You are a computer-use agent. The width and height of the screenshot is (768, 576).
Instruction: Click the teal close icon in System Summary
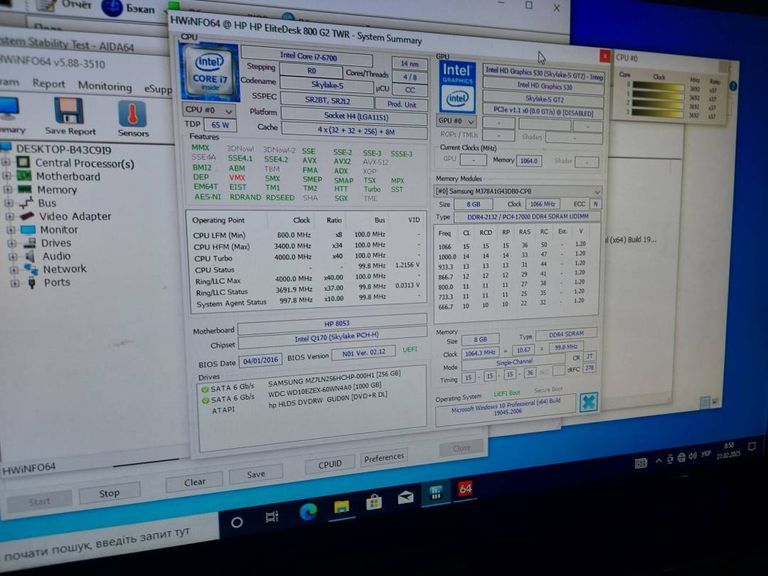[588, 402]
